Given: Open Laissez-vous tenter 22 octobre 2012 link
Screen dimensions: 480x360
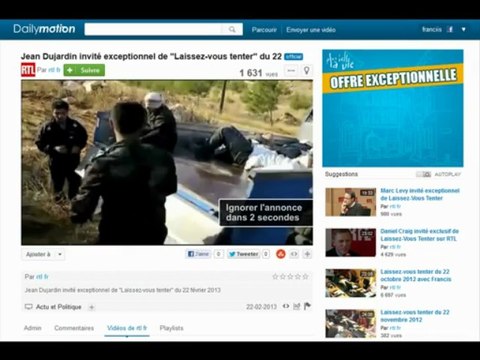Looking at the screenshot, I should point(416,275).
